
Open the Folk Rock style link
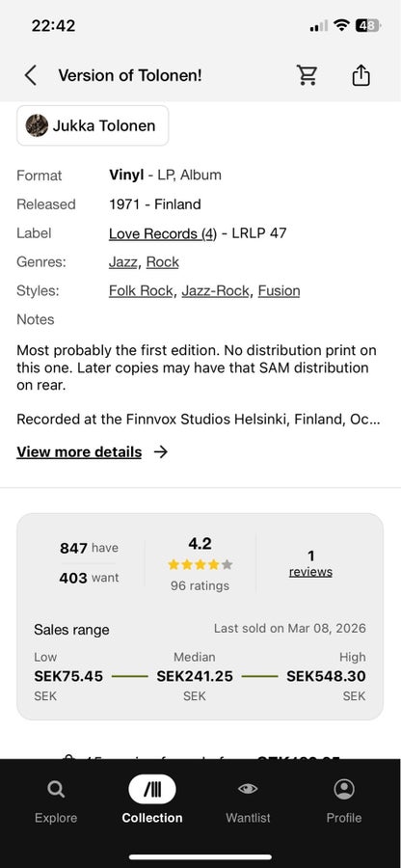pos(141,290)
